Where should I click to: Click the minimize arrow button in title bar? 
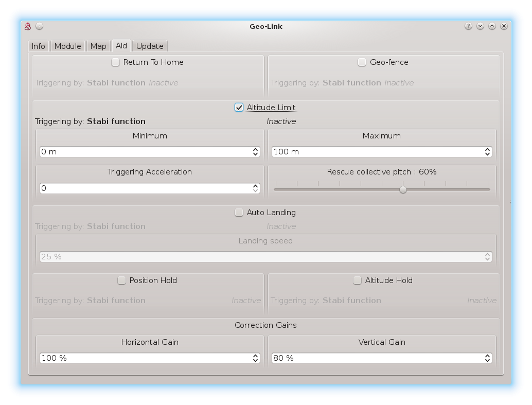480,26
